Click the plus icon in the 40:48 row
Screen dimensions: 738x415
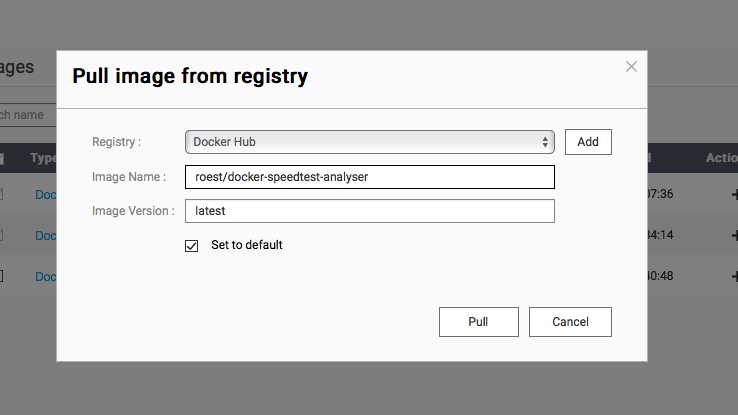point(732,276)
